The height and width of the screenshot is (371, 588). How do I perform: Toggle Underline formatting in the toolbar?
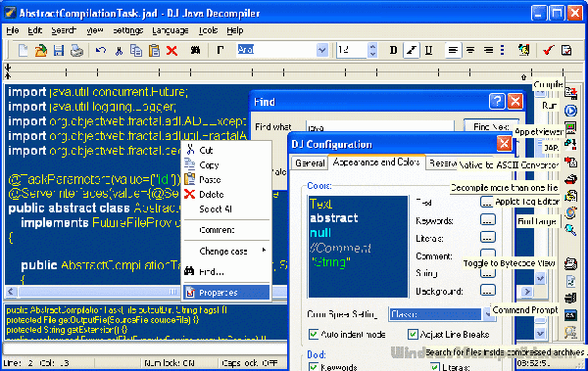click(x=428, y=50)
